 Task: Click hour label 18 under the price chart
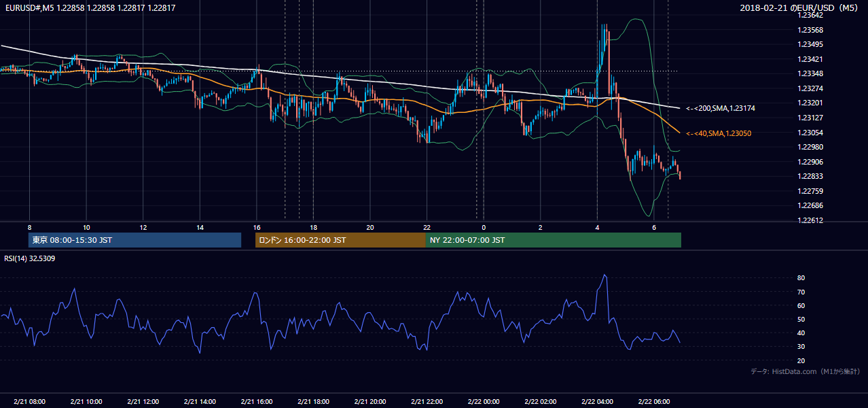[313, 227]
